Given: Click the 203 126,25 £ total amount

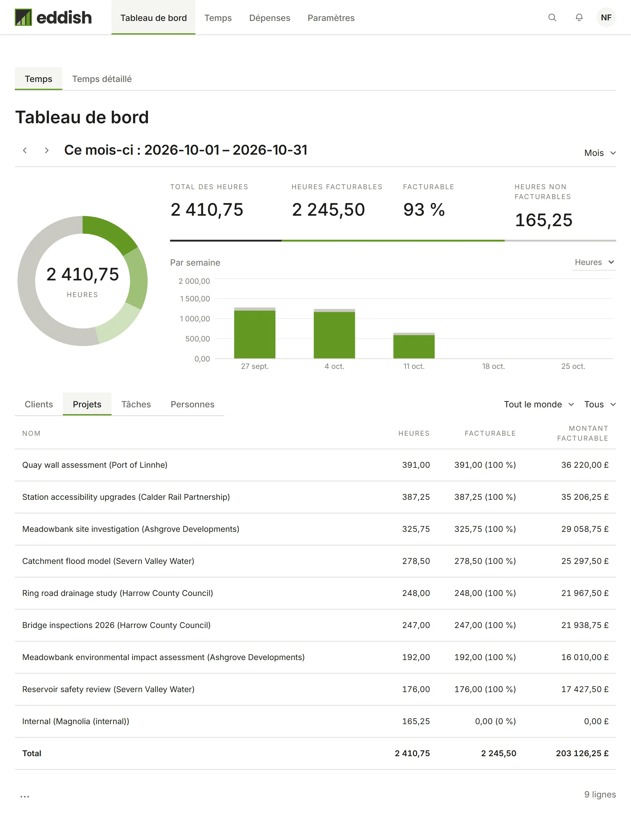Looking at the screenshot, I should point(582,753).
